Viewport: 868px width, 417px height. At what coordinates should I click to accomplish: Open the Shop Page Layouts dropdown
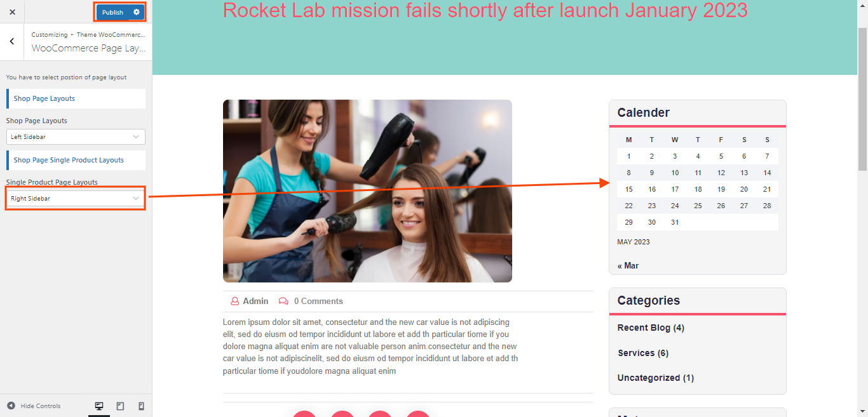click(x=76, y=136)
